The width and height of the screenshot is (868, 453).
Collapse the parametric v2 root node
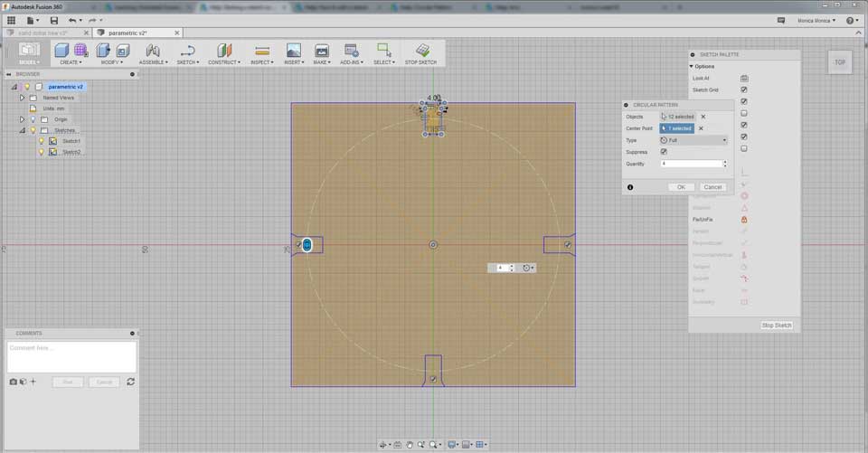[x=14, y=87]
